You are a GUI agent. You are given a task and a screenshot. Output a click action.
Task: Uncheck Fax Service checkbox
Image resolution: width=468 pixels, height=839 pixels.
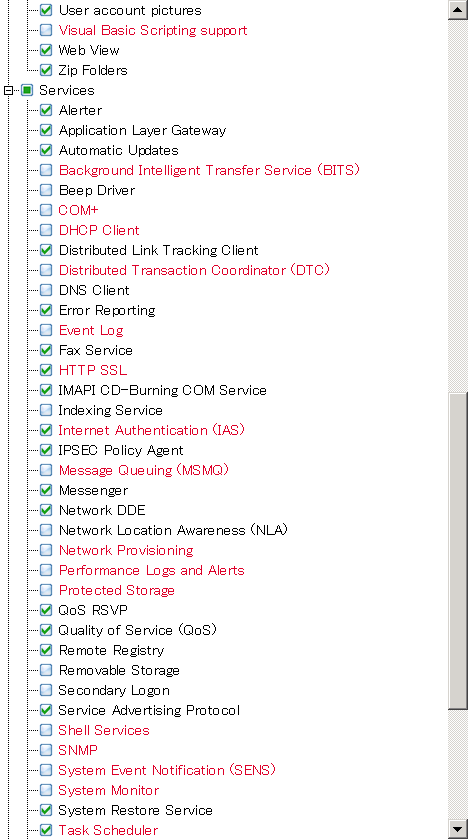pyautogui.click(x=47, y=350)
